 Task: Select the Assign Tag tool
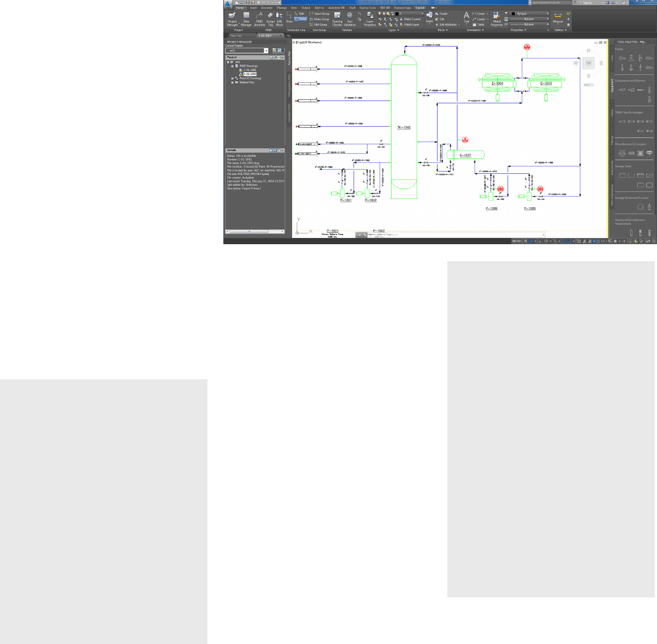coord(271,19)
